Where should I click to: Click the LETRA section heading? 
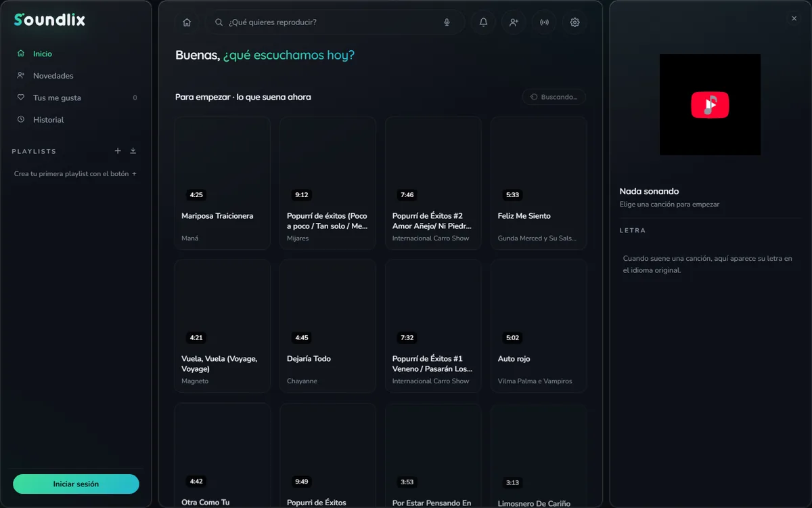633,230
